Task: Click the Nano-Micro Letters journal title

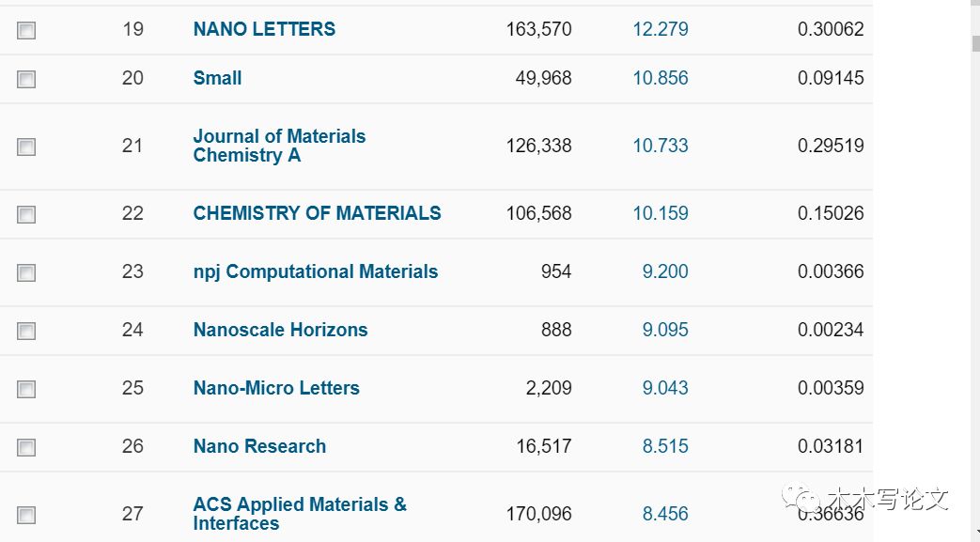Action: 276,388
